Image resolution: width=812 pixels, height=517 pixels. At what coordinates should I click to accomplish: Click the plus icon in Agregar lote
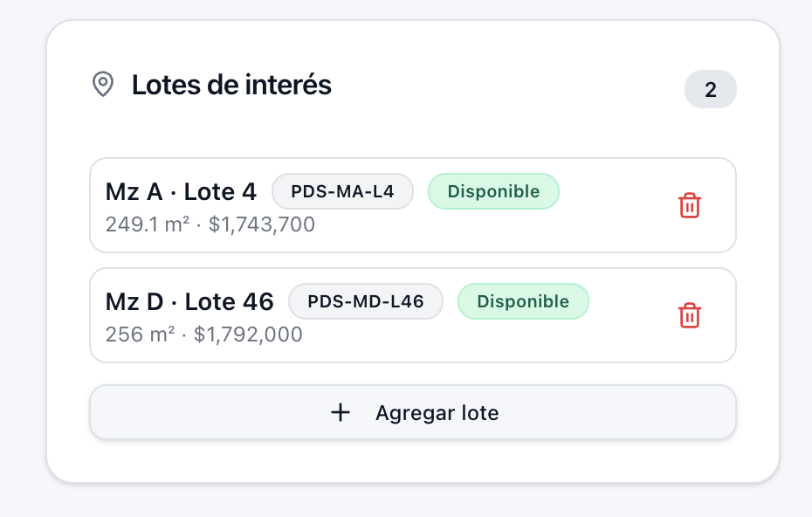[341, 413]
